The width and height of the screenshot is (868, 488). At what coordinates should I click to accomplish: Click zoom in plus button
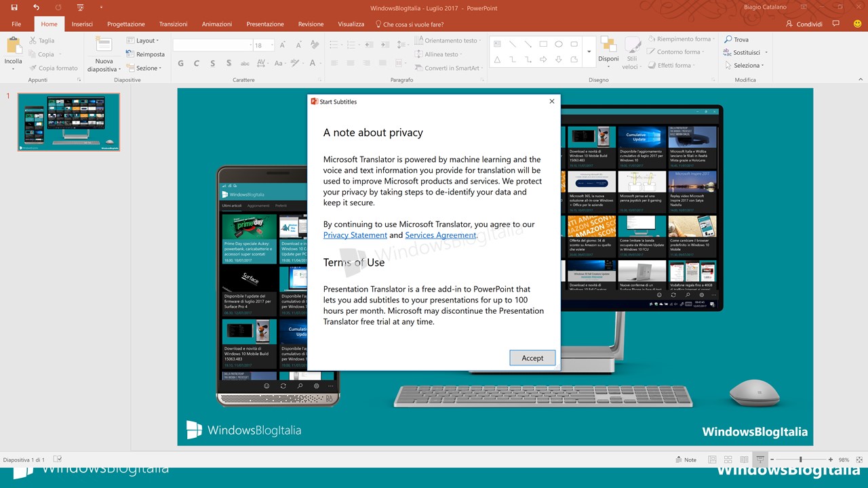click(831, 460)
